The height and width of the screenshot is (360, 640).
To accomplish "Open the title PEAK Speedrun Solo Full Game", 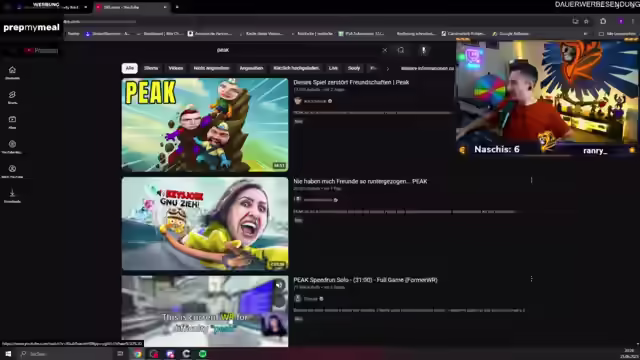I will pos(365,280).
